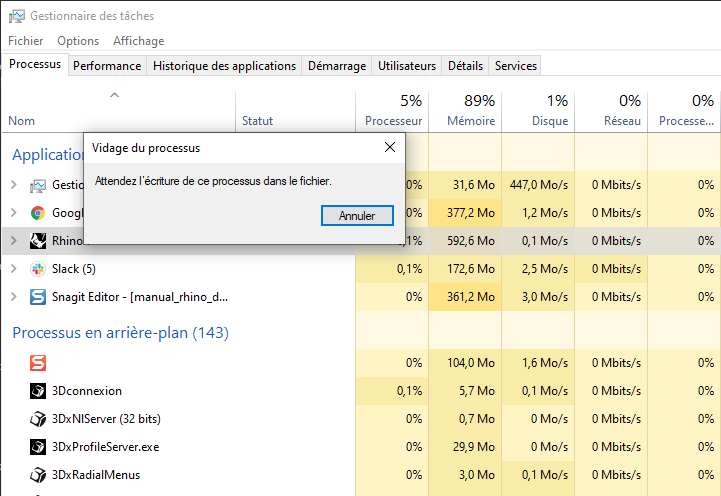Click the 361,2 Mo memory value

tap(471, 297)
